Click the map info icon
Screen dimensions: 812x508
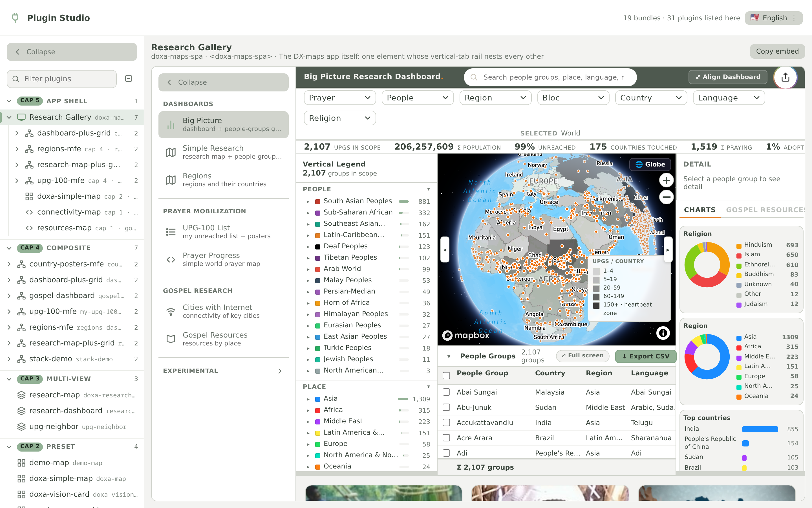[663, 333]
